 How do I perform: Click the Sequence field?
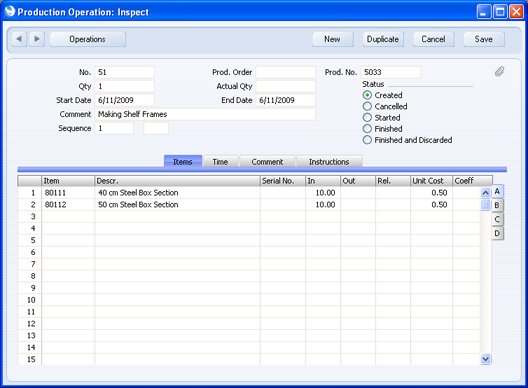pos(114,128)
